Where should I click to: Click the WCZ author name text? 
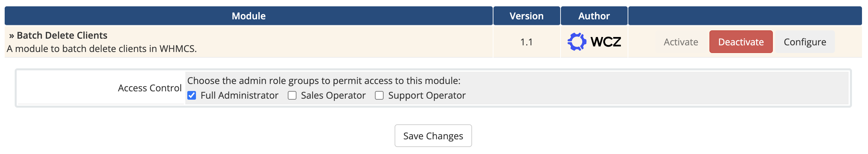pos(606,42)
